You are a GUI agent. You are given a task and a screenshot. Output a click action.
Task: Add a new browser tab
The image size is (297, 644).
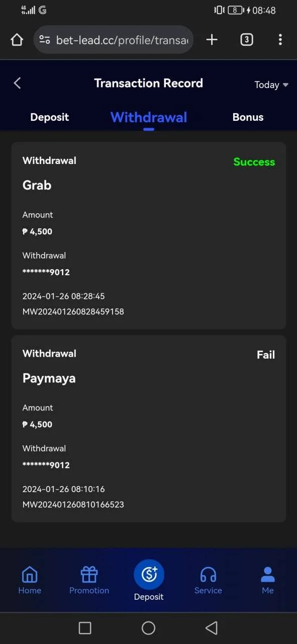point(212,40)
